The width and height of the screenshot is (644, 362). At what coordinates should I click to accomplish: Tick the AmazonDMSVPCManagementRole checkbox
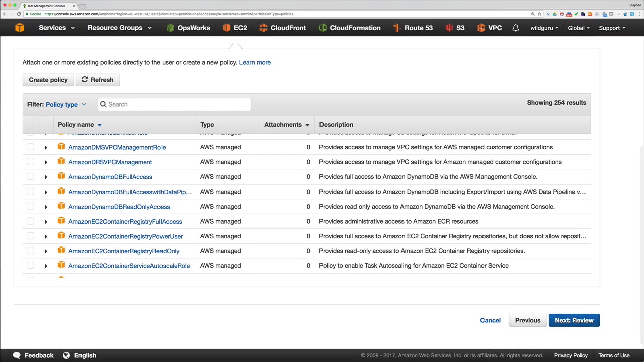pos(31,147)
